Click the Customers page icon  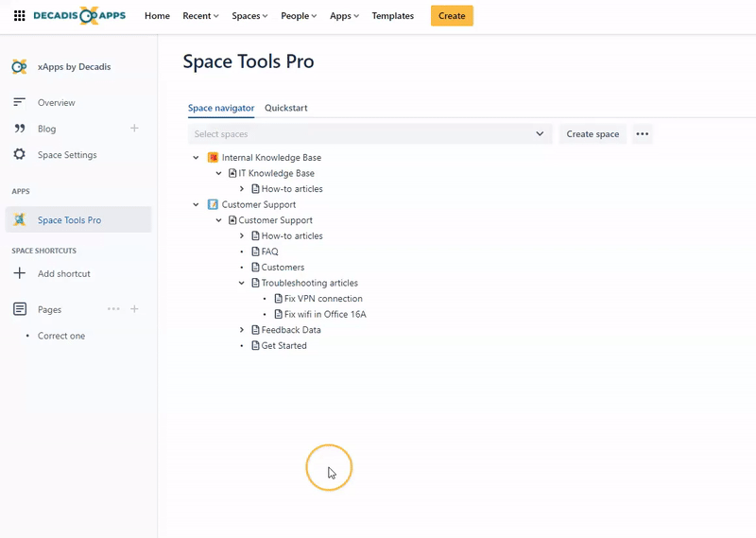[255, 267]
